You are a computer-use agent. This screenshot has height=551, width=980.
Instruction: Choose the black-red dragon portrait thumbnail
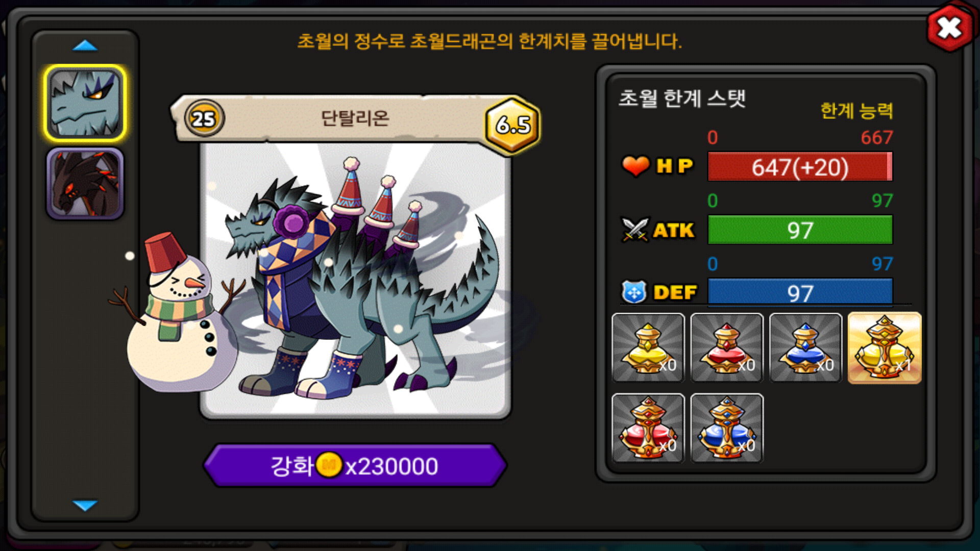(85, 184)
